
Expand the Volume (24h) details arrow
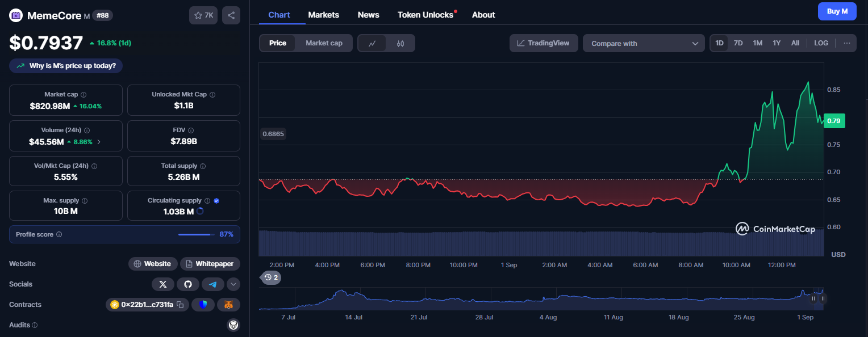click(99, 142)
